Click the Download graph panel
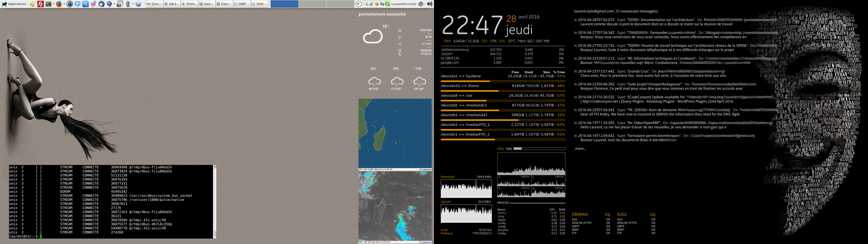The image size is (868, 244). 466,189
